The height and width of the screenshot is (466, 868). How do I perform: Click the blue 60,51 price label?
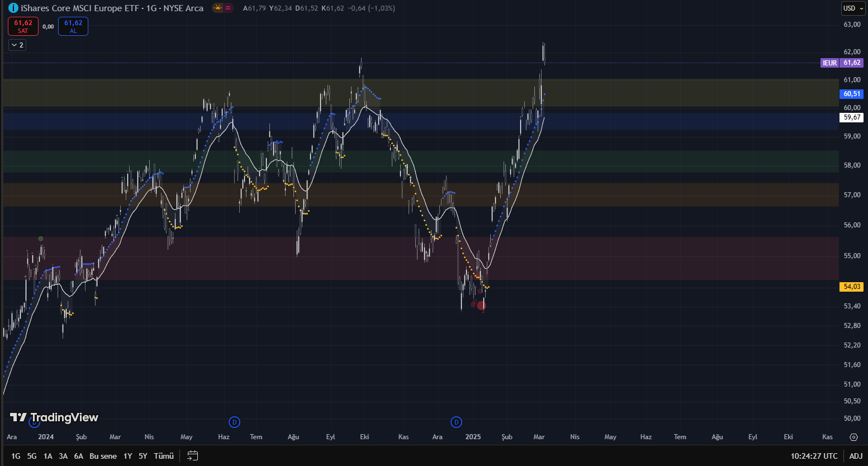852,94
